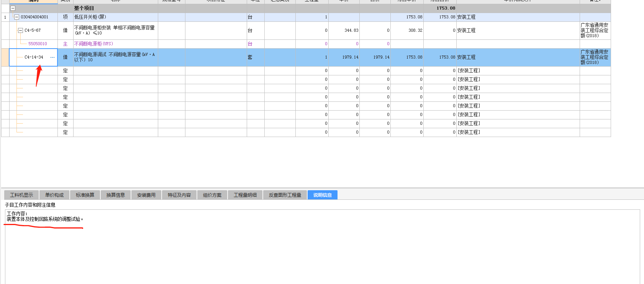Click the label 子目工作内容和附注信息
Screen dimensions: 644x284
click(30, 205)
